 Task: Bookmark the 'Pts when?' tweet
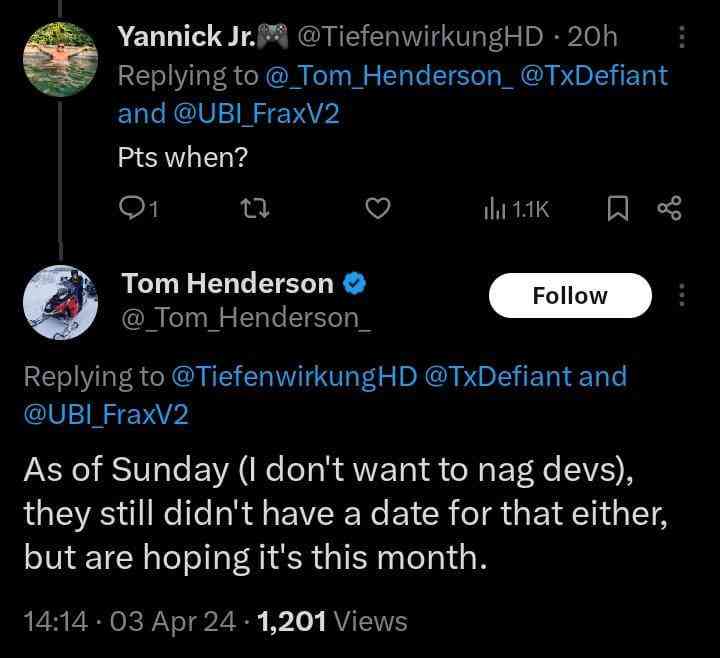618,208
